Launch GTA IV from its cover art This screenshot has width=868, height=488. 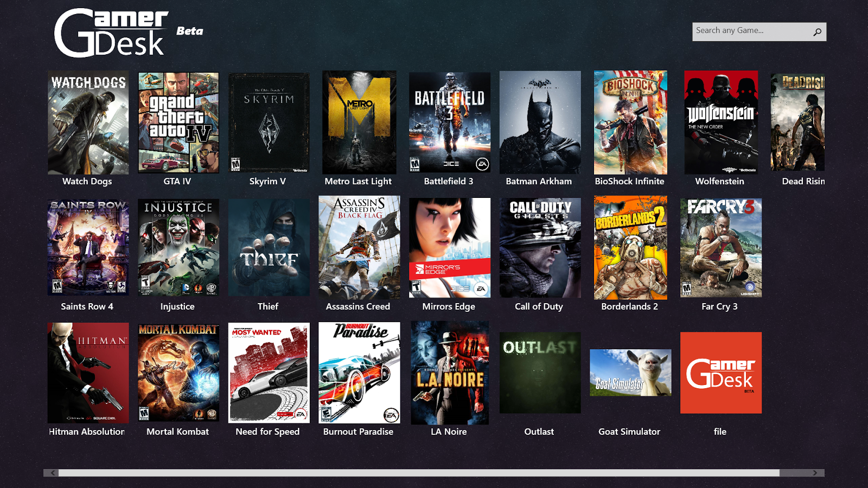click(x=178, y=123)
